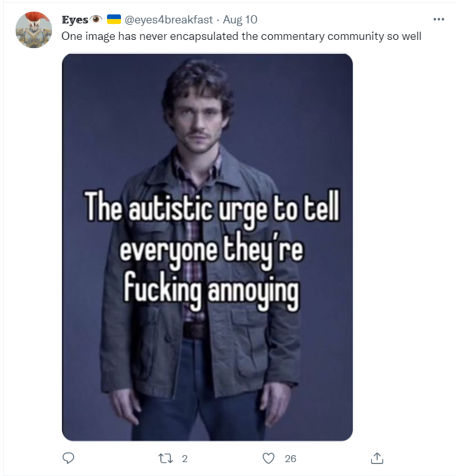The height and width of the screenshot is (476, 456).
Task: Visit the @eyes4breakfast handle link
Action: pyautogui.click(x=168, y=20)
